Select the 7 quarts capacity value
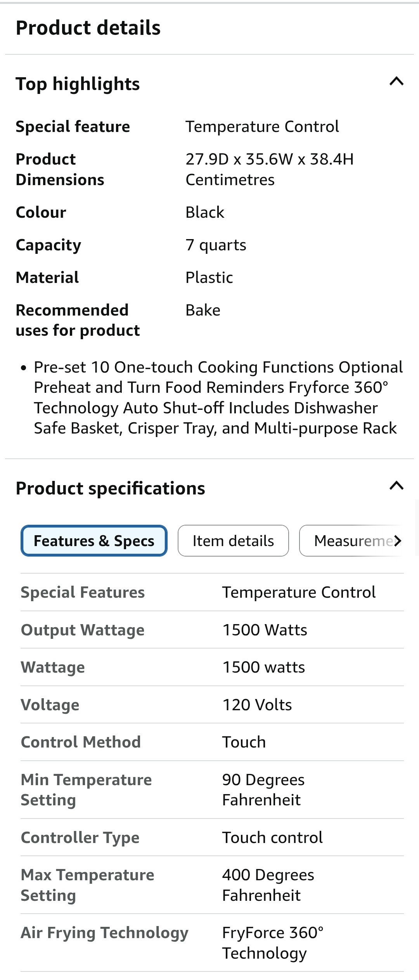The height and width of the screenshot is (980, 419). tap(216, 245)
